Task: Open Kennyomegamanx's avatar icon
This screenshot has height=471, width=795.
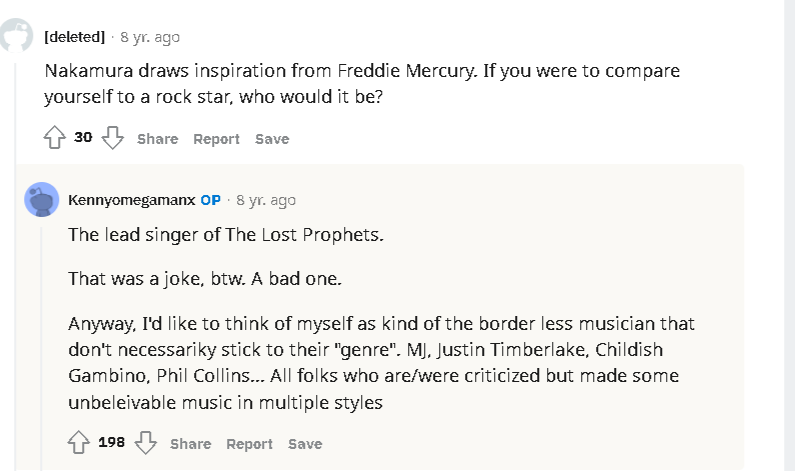Action: coord(41,200)
